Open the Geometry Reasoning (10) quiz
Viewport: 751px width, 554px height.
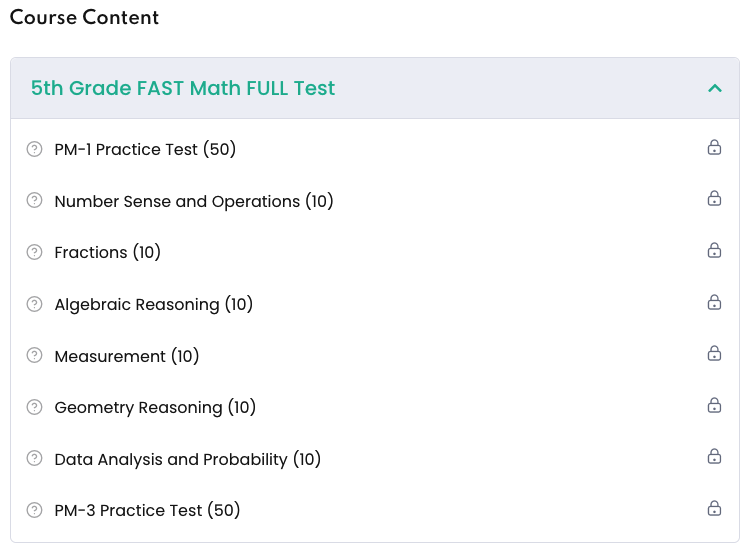click(155, 407)
